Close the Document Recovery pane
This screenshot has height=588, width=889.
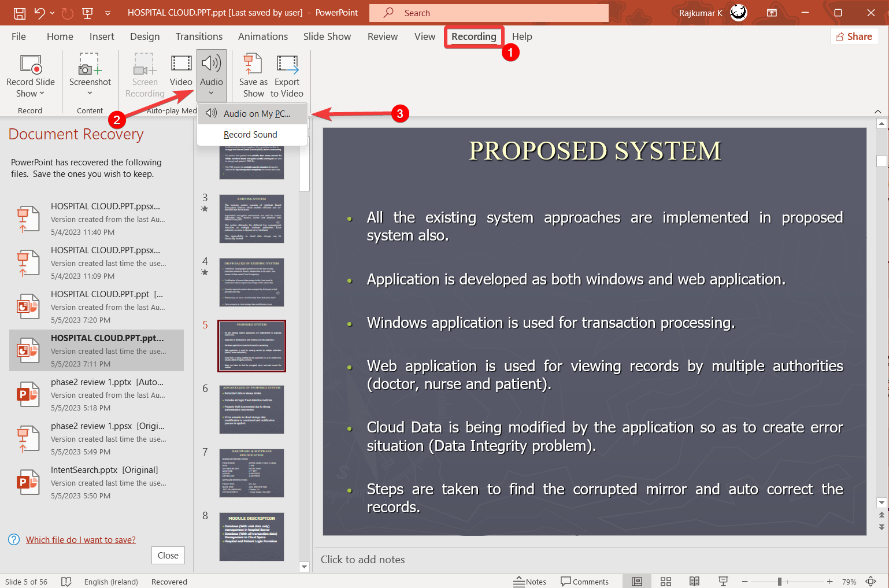(168, 555)
